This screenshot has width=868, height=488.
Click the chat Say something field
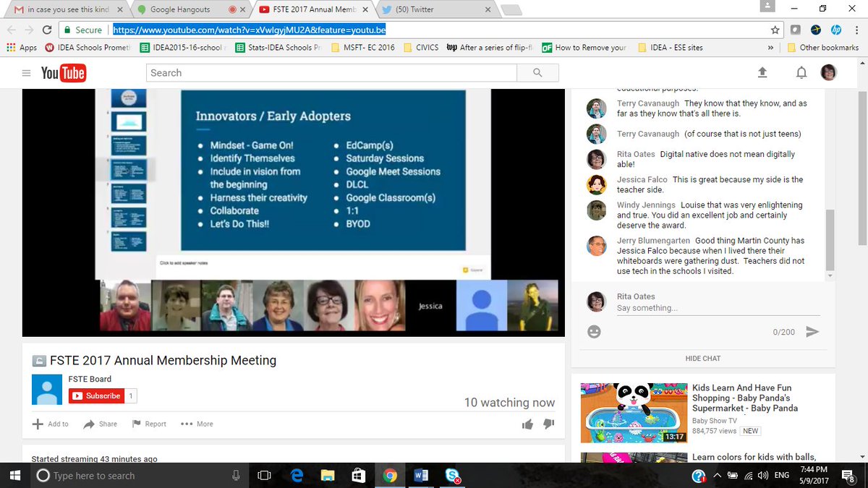pos(718,309)
